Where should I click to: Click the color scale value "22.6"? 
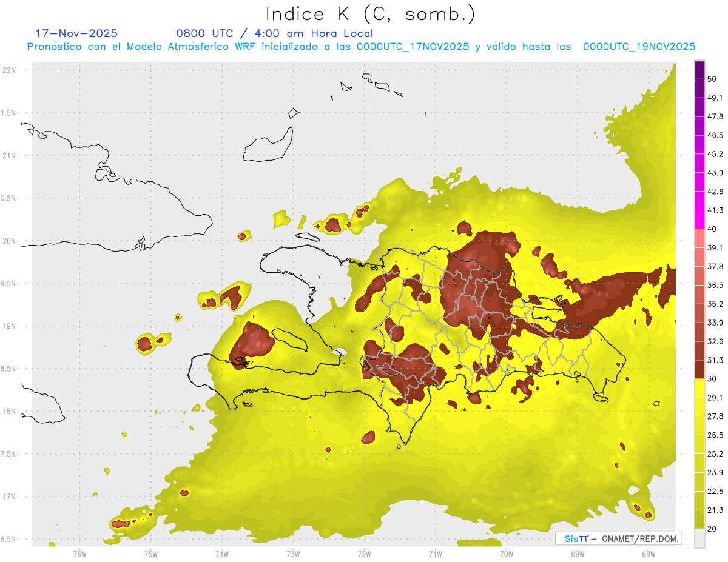point(715,492)
